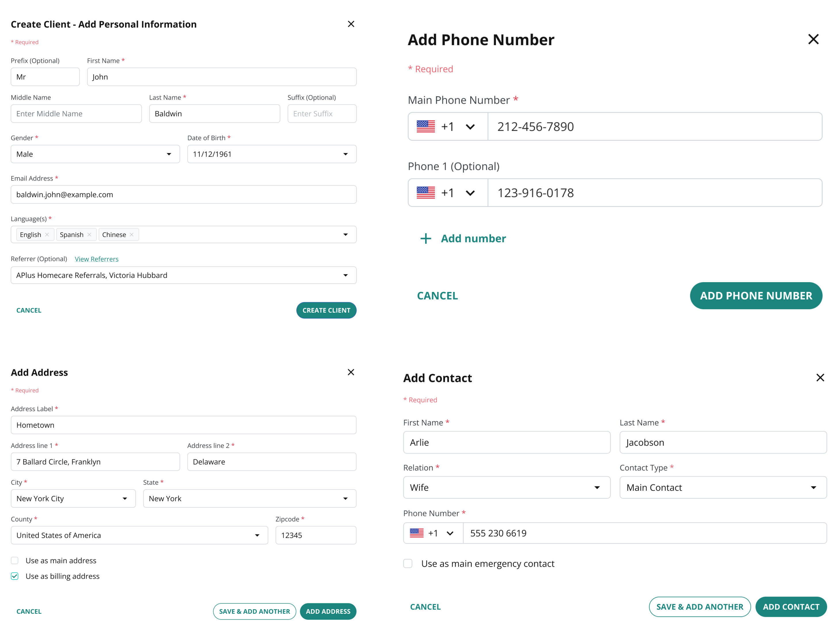Enable Use as main address checkbox
This screenshot has width=840, height=635.
point(15,561)
